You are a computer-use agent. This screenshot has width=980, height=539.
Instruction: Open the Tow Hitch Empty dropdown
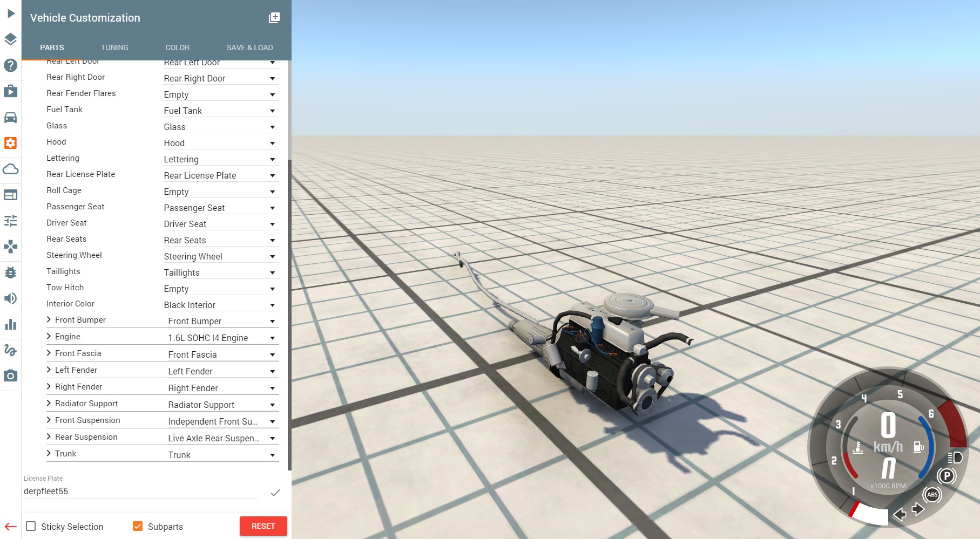click(220, 289)
